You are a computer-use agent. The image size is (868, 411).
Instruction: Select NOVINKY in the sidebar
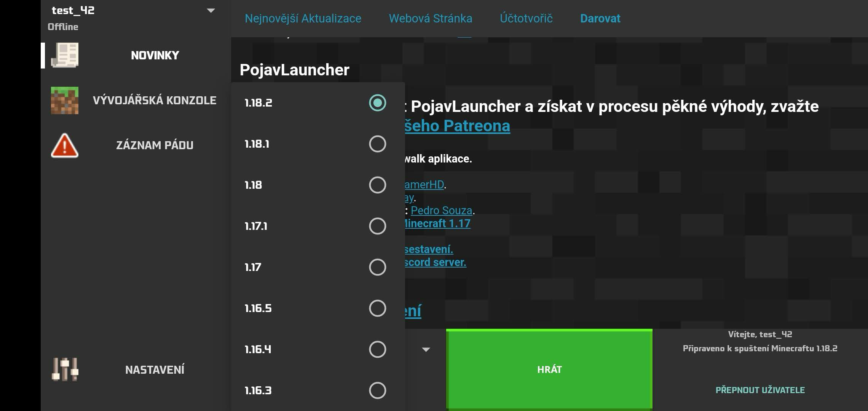tap(155, 56)
